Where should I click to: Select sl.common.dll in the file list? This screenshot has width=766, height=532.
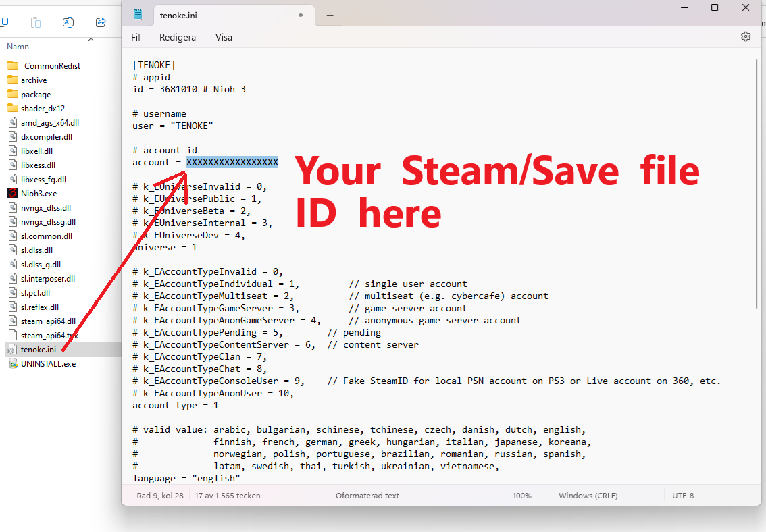[47, 236]
